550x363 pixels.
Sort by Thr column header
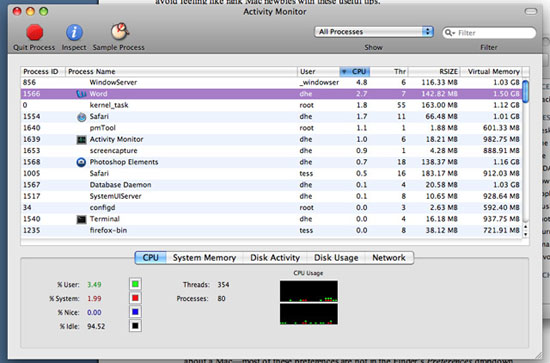[389, 72]
